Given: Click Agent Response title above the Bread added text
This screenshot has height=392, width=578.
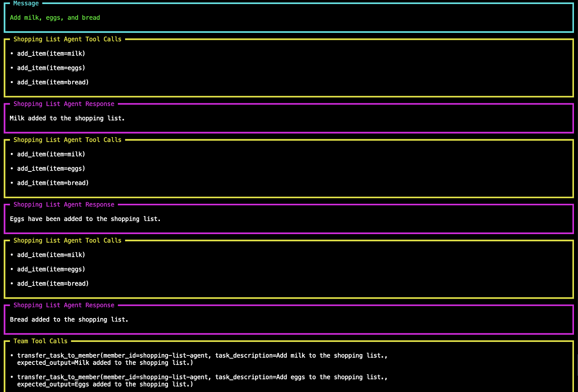Looking at the screenshot, I should pos(64,305).
